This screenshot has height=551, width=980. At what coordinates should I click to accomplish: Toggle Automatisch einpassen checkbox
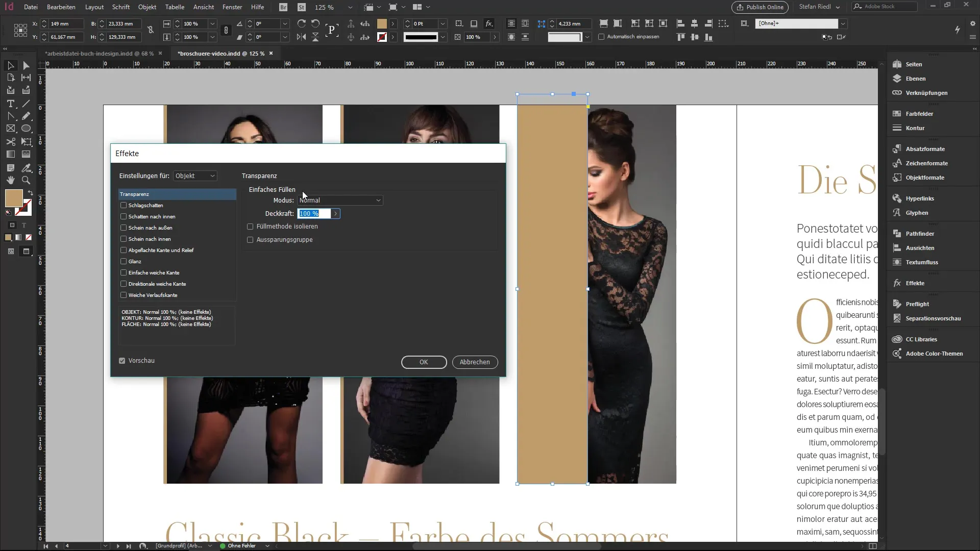pos(601,37)
